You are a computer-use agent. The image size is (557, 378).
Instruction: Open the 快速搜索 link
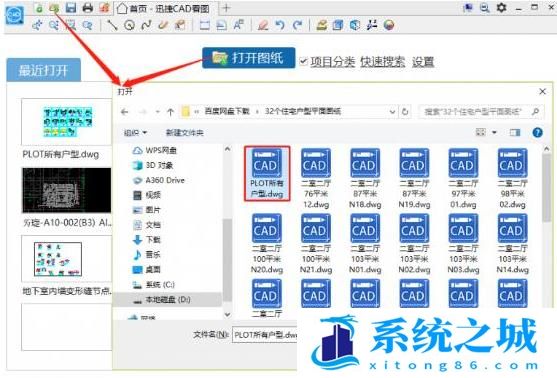pyautogui.click(x=383, y=62)
